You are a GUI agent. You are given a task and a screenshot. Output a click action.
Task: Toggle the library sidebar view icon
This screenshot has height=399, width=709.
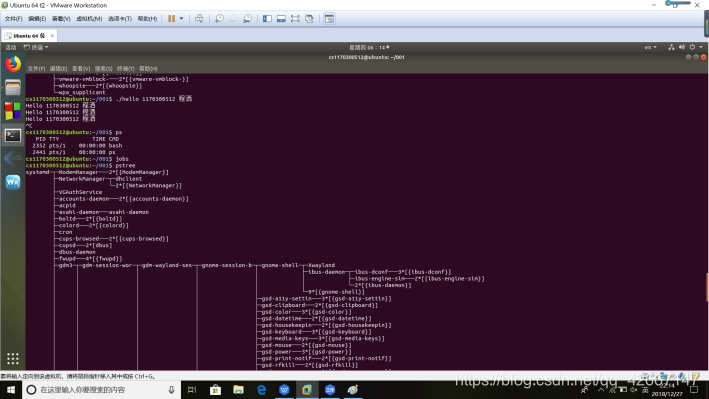coord(267,19)
